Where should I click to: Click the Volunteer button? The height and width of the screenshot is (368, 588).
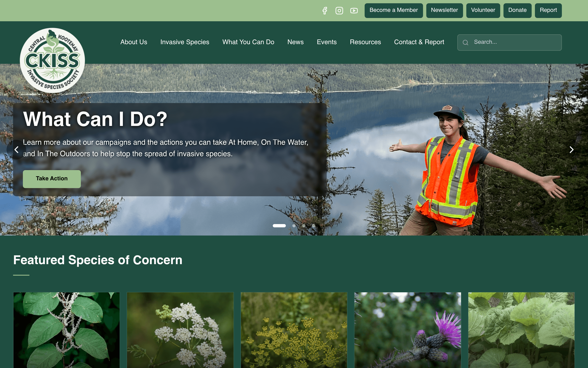[x=483, y=10]
